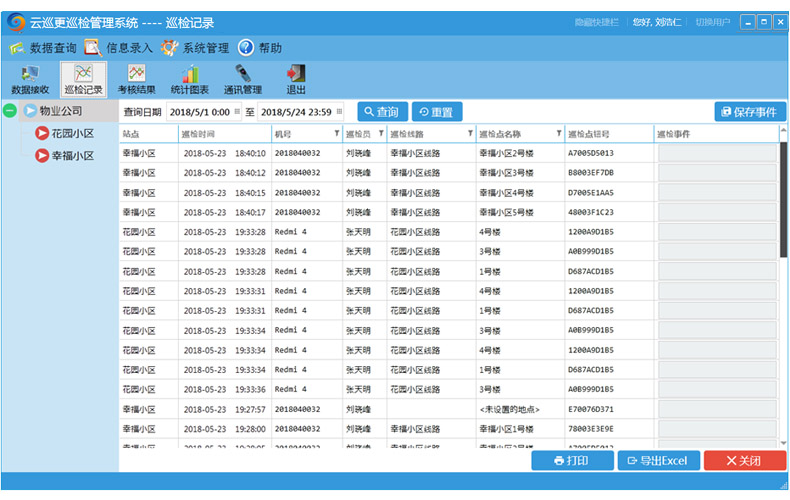Screen dimensions: 790x500
Task: Open the filter on 巡检员 column
Action: (x=381, y=134)
